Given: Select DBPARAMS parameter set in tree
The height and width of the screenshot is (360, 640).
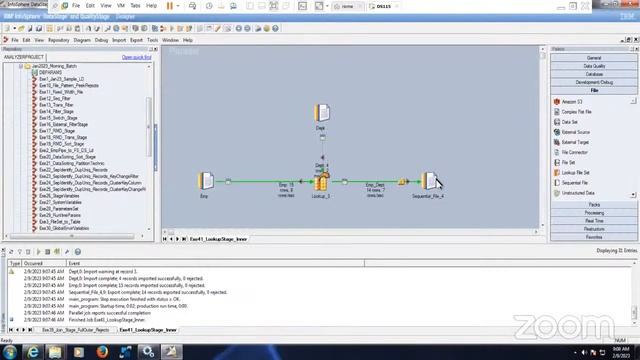Looking at the screenshot, I should [x=50, y=73].
